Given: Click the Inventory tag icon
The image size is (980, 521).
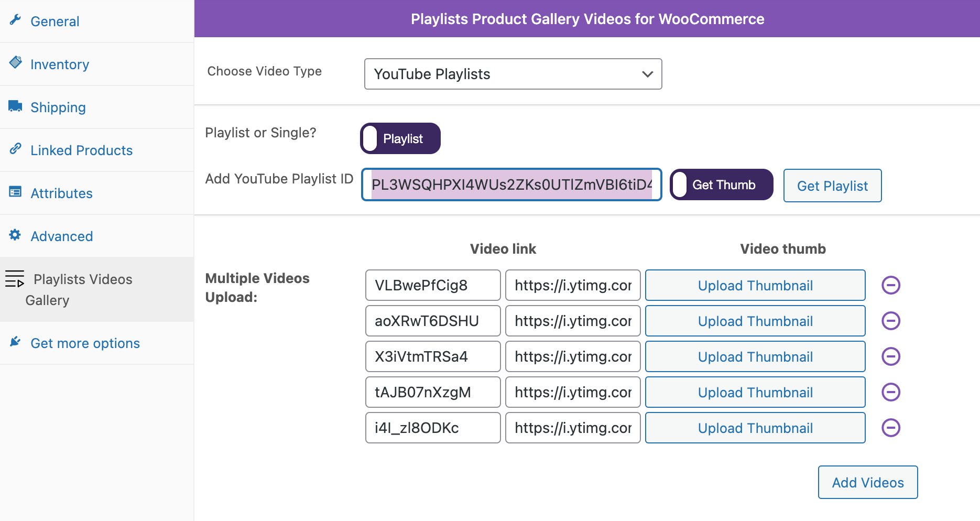Looking at the screenshot, I should [15, 63].
